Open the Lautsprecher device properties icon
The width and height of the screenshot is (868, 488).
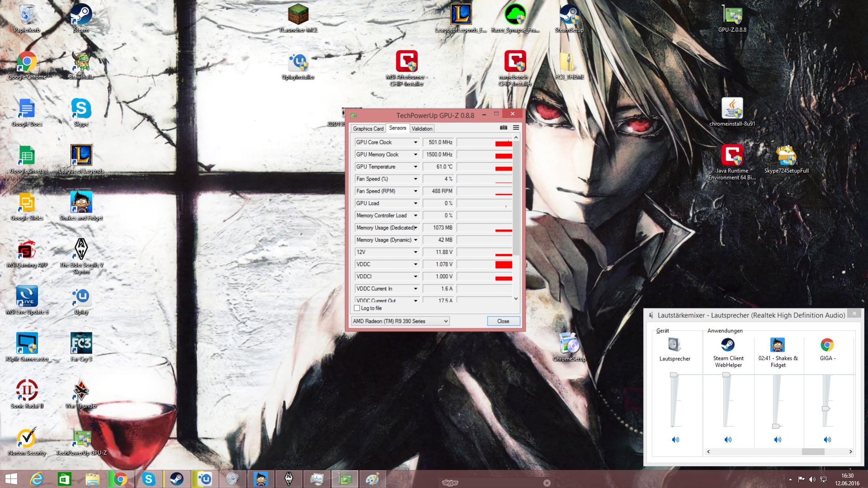tap(674, 345)
